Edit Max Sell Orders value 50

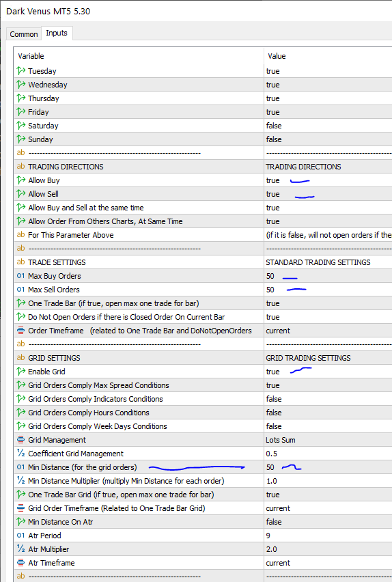tap(270, 290)
